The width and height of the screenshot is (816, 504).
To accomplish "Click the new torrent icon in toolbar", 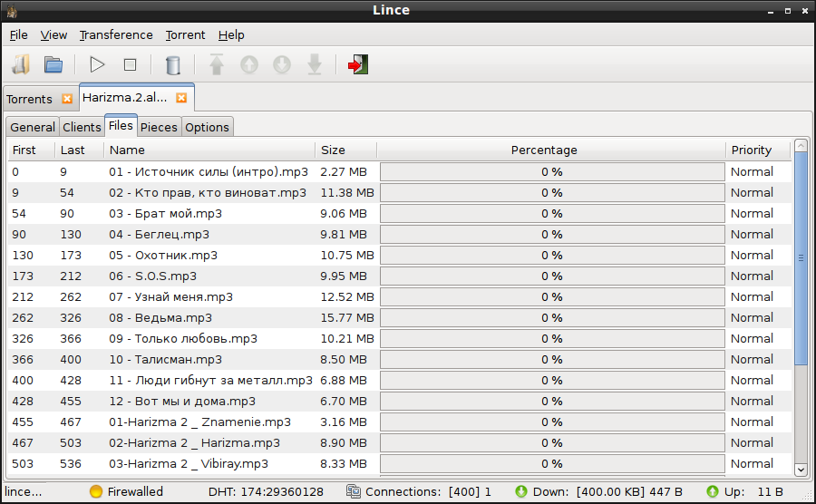I will pyautogui.click(x=22, y=65).
